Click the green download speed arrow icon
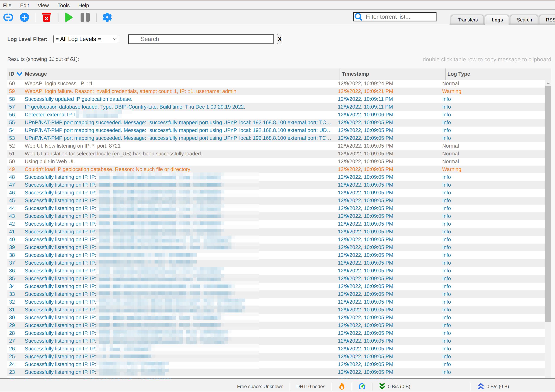This screenshot has height=392, width=555. pyautogui.click(x=382, y=386)
